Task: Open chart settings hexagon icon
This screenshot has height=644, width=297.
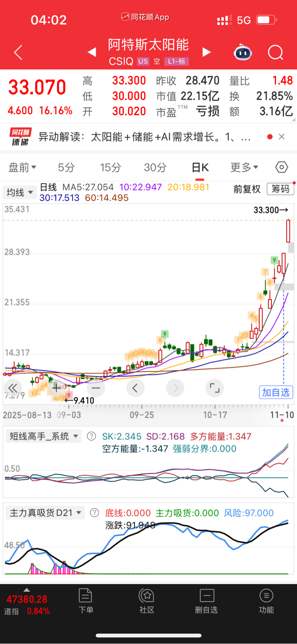Action: (282, 167)
